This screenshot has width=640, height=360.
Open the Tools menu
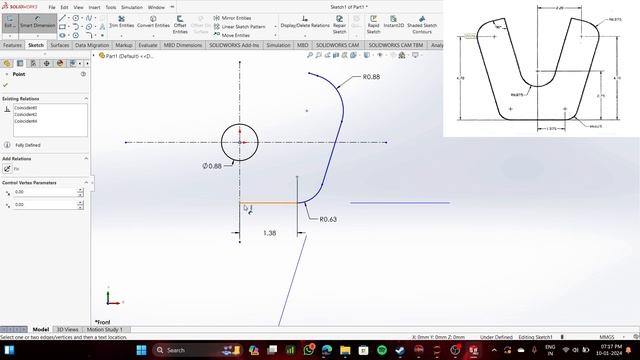[x=111, y=7]
